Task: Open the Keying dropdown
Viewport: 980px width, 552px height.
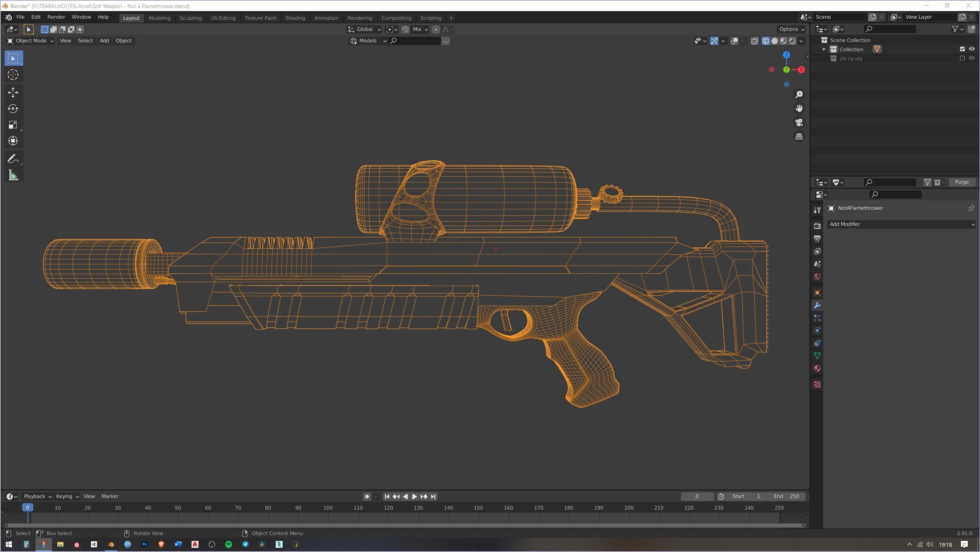Action: tap(67, 496)
